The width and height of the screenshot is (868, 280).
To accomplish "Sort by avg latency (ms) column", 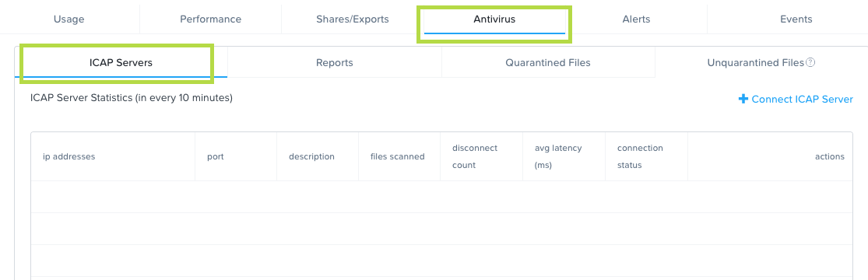I will [x=558, y=156].
